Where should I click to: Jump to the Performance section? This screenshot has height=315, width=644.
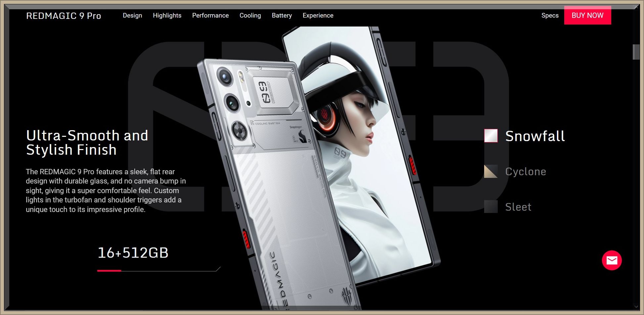pyautogui.click(x=210, y=16)
